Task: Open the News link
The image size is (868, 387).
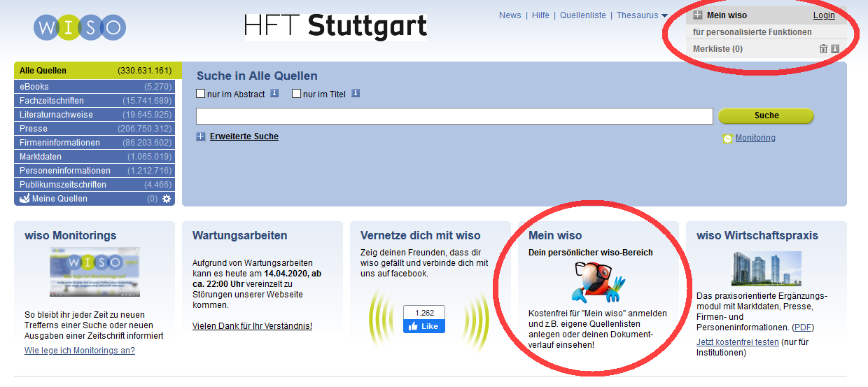Action: coord(510,15)
